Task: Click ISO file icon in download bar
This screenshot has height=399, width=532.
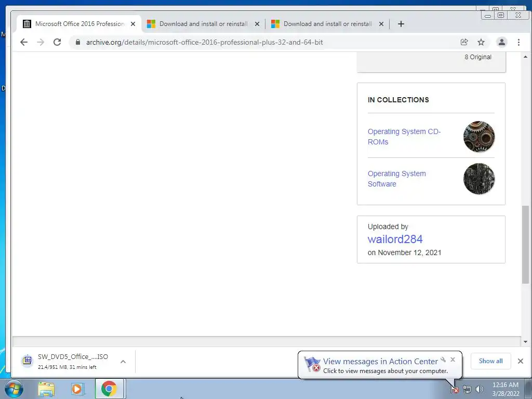Action: coord(27,361)
